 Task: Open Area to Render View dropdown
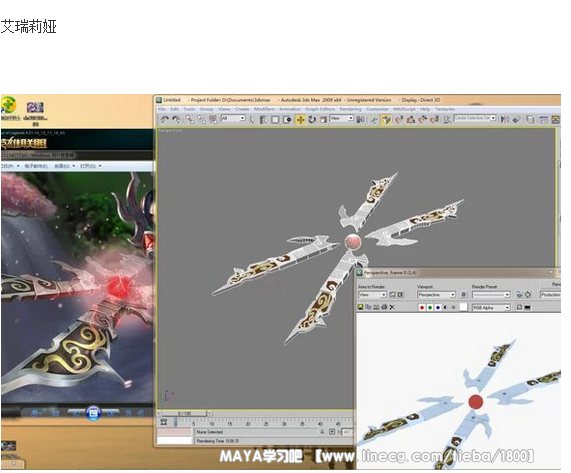coord(372,295)
